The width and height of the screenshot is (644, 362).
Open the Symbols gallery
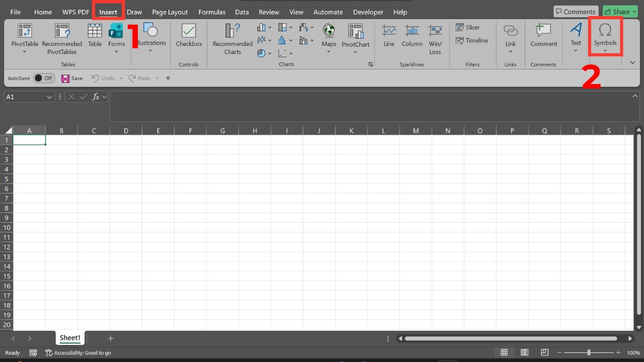605,38
